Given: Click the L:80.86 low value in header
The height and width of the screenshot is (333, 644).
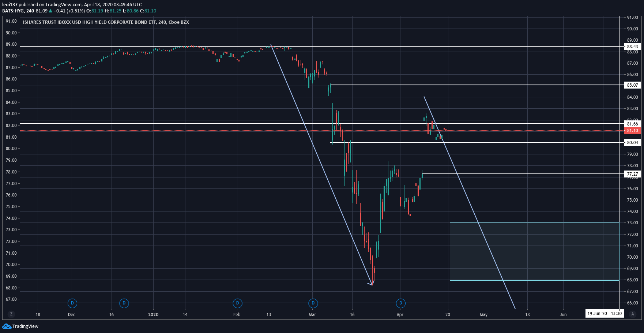Looking at the screenshot, I should point(131,11).
